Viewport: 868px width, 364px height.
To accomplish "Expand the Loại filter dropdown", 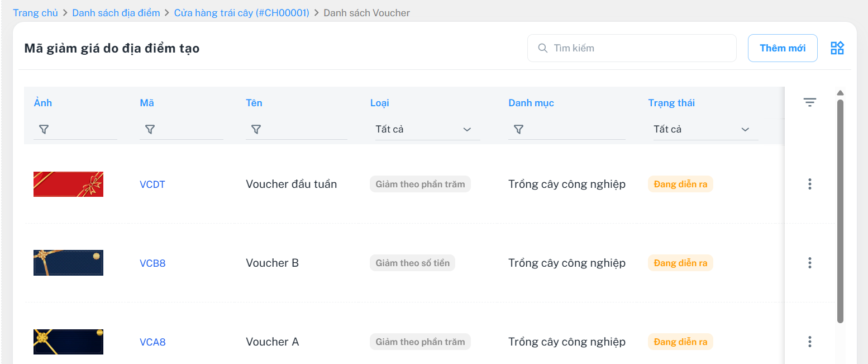I will pos(427,129).
